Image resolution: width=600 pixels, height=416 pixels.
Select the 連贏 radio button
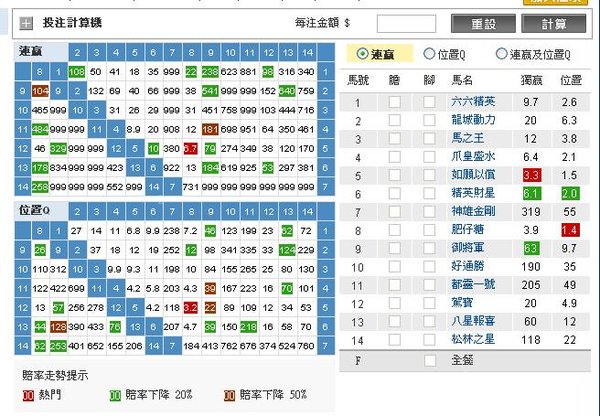click(362, 54)
